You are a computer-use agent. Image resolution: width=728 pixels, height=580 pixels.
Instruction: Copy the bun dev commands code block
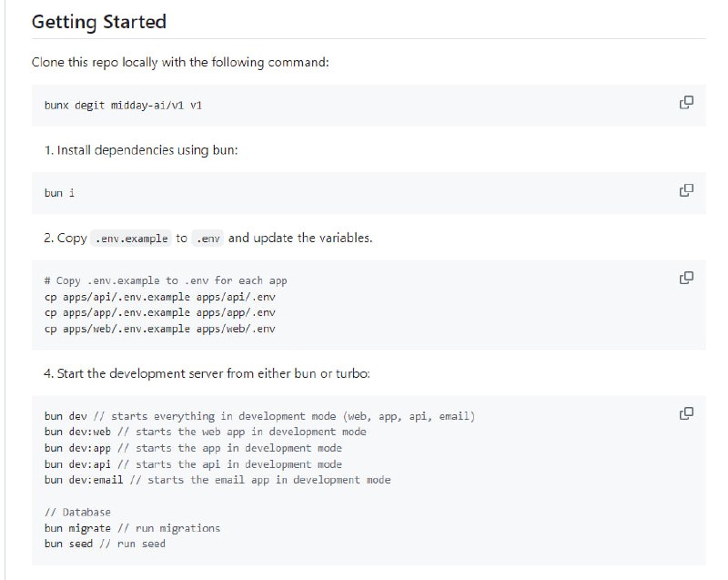pyautogui.click(x=686, y=413)
